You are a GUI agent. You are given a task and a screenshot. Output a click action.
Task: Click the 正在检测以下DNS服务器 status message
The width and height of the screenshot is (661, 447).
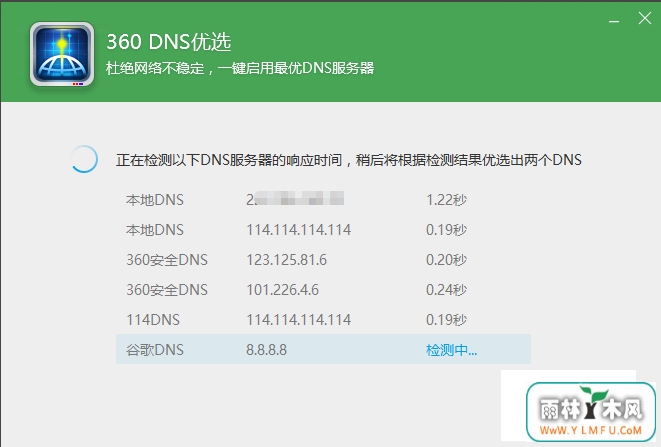click(x=349, y=160)
